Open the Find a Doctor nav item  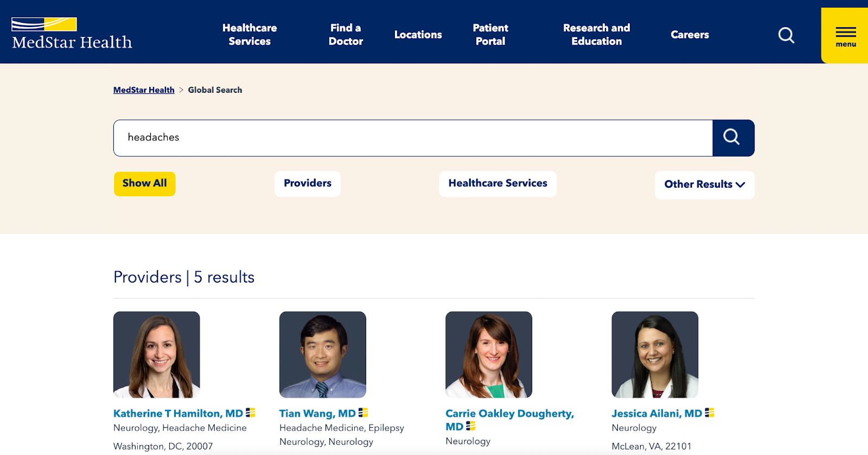[x=346, y=34]
